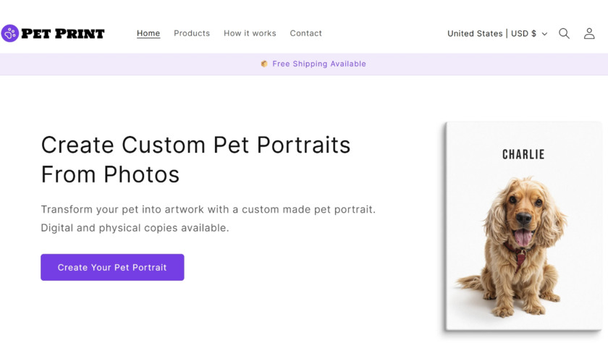The image size is (608, 364).
Task: Click the PET PRINT wordmark
Action: pos(63,33)
